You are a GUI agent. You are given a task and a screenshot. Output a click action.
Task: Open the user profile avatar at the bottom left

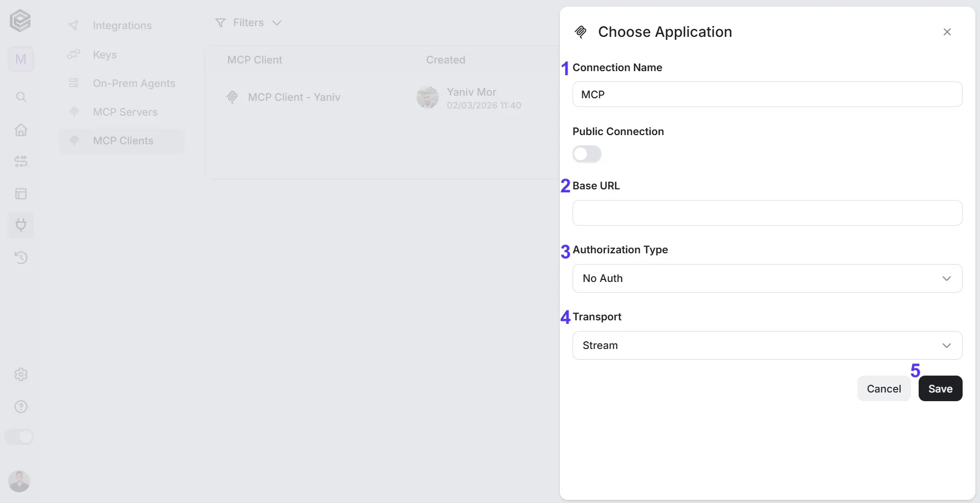(19, 481)
